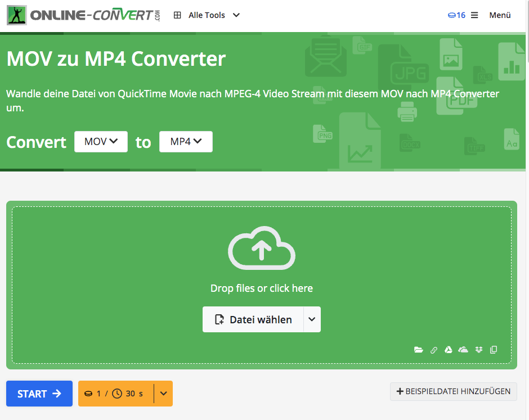Click Beispieldatei hinzufügen button
The height and width of the screenshot is (420, 529).
point(453,392)
